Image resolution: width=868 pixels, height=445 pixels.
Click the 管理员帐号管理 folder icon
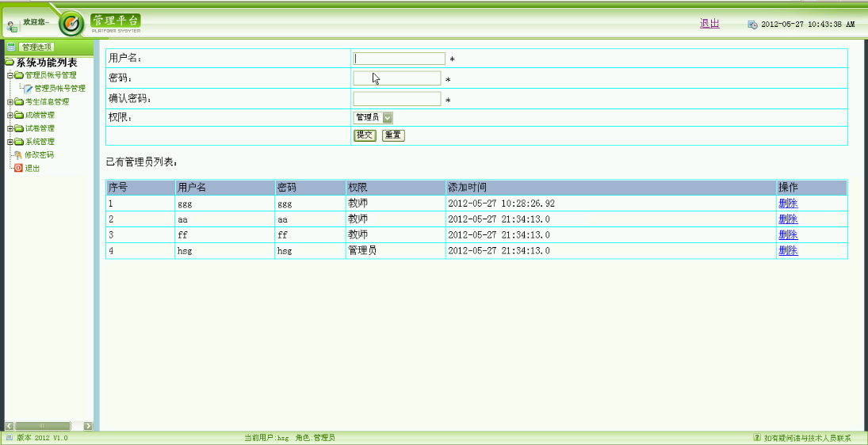19,75
